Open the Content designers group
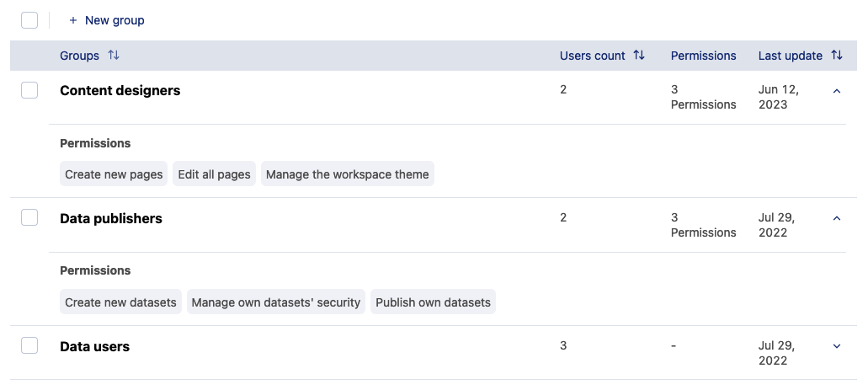This screenshot has width=868, height=390. pos(120,90)
